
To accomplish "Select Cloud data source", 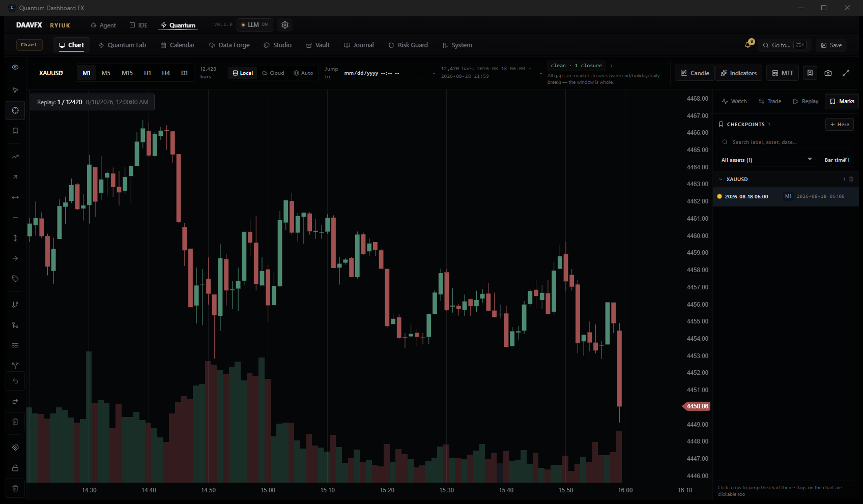I will 273,73.
